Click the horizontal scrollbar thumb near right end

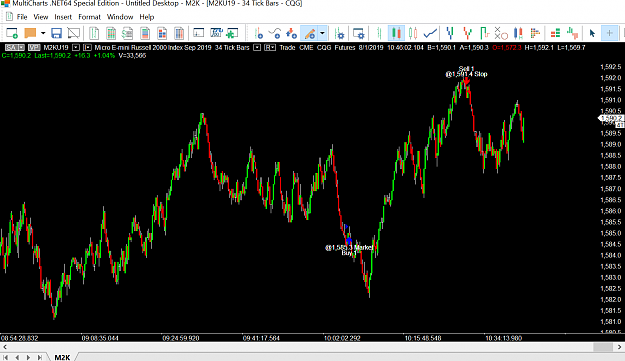pyautogui.click(x=603, y=347)
